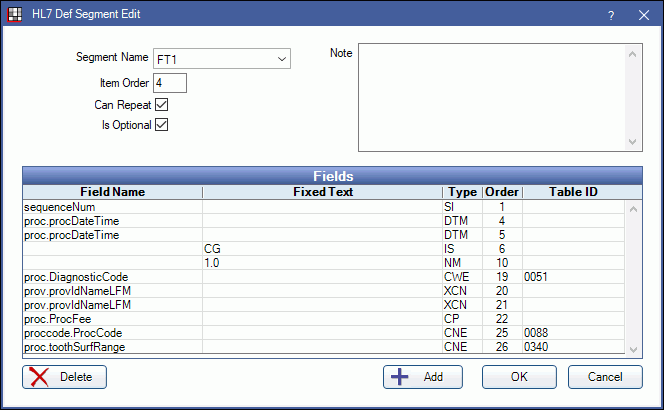
Task: Click the red X Delete icon
Action: click(x=40, y=377)
